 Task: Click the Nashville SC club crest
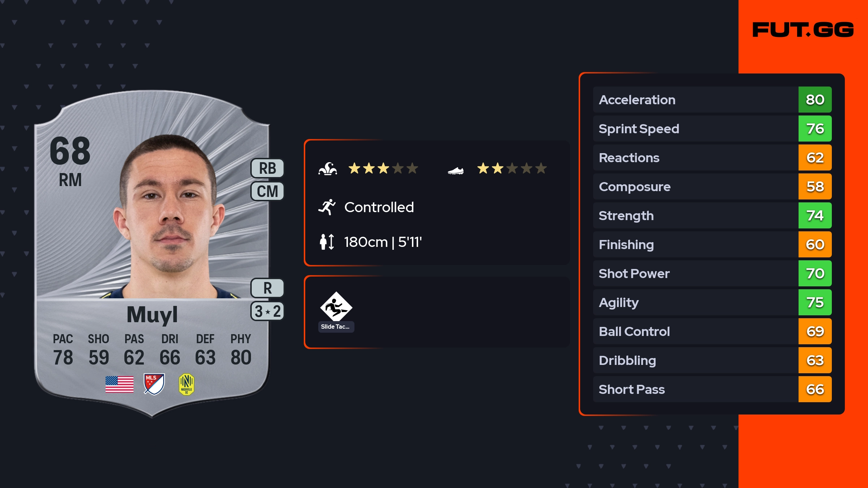[187, 384]
